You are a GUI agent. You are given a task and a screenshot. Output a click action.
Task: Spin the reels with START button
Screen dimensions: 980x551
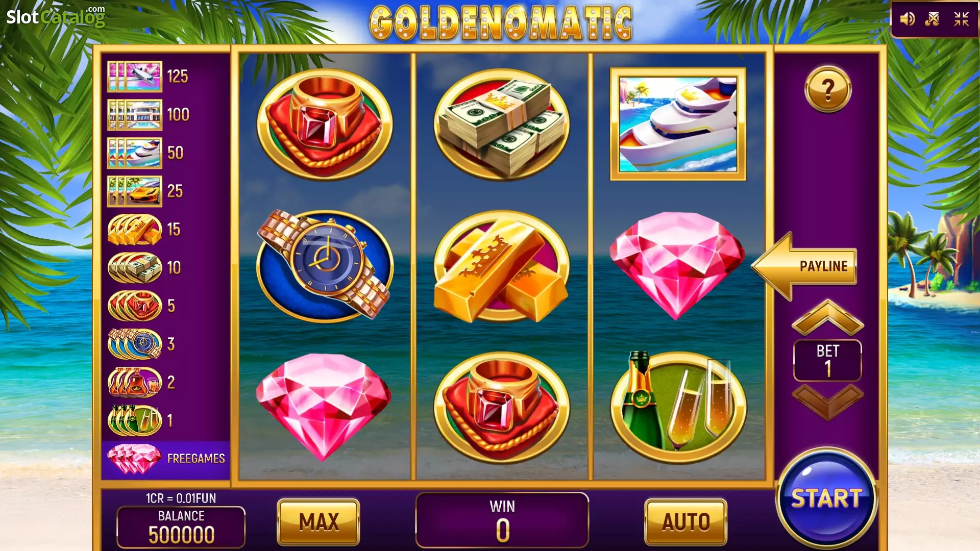pos(826,498)
